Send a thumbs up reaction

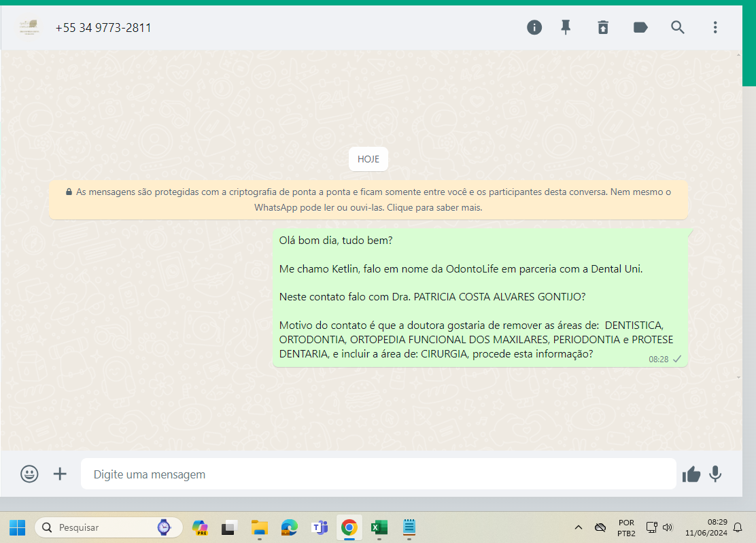(x=691, y=474)
